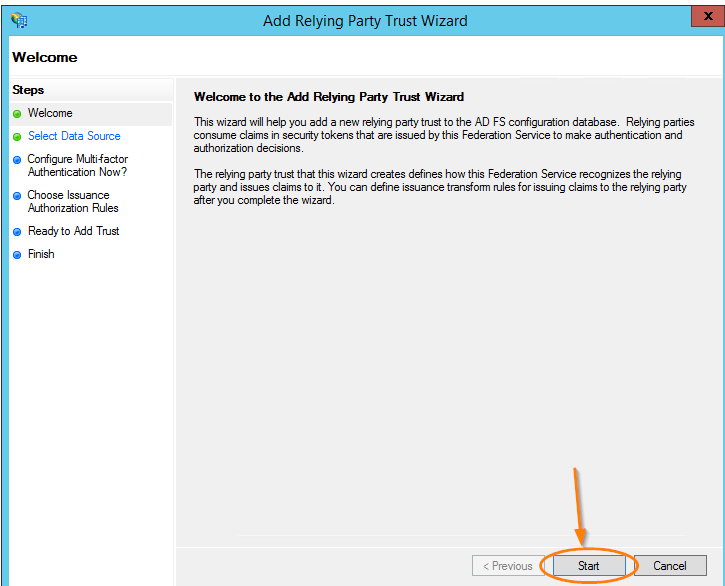The height and width of the screenshot is (586, 725).
Task: Click the wizard icon in the title bar
Action: pos(19,20)
